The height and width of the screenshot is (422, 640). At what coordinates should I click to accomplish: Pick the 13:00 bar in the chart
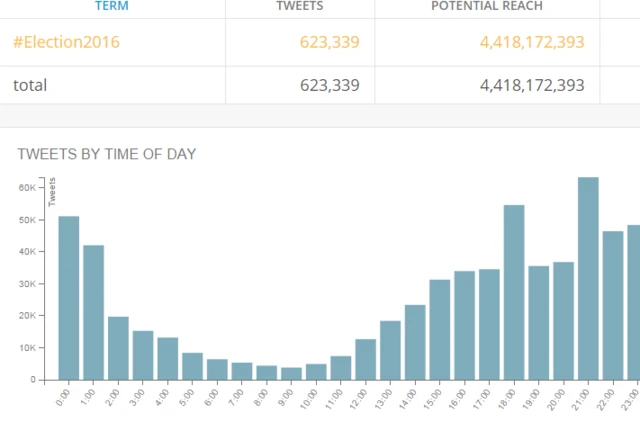(390, 350)
